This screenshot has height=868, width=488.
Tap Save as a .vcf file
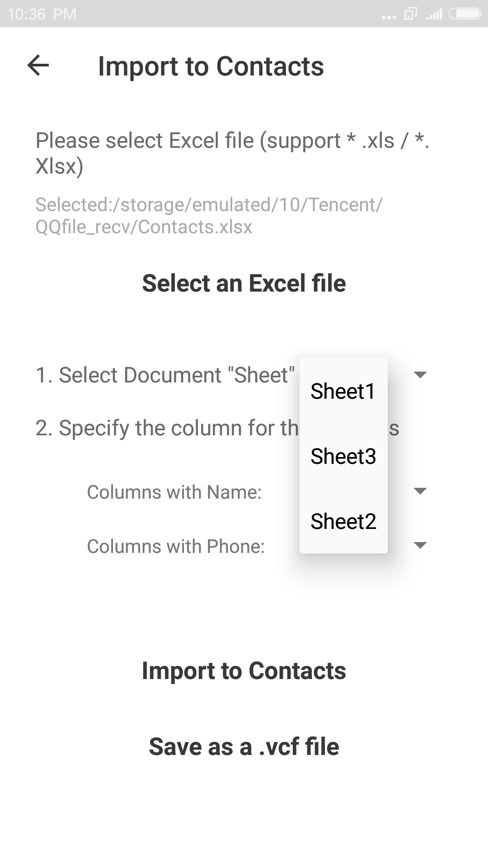point(244,746)
